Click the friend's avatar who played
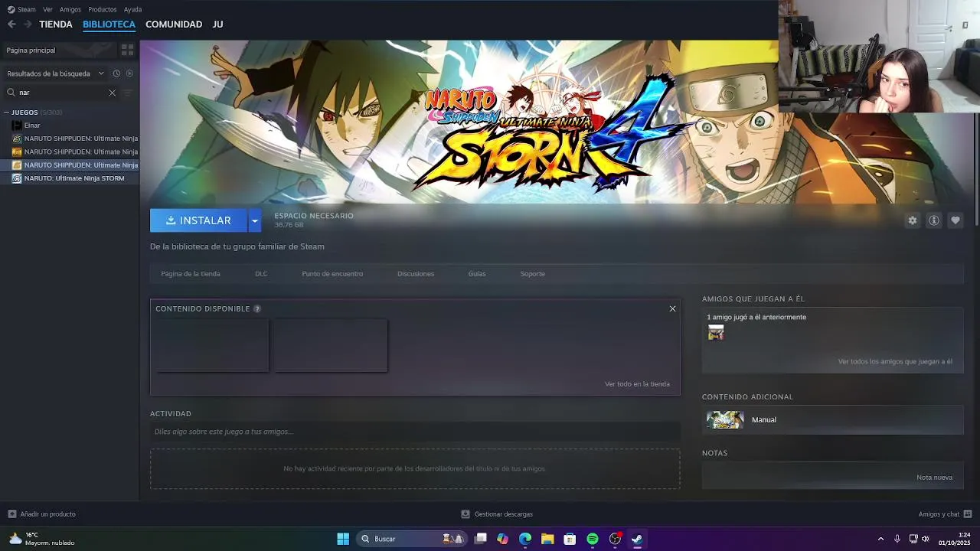This screenshot has width=980, height=551. click(716, 332)
